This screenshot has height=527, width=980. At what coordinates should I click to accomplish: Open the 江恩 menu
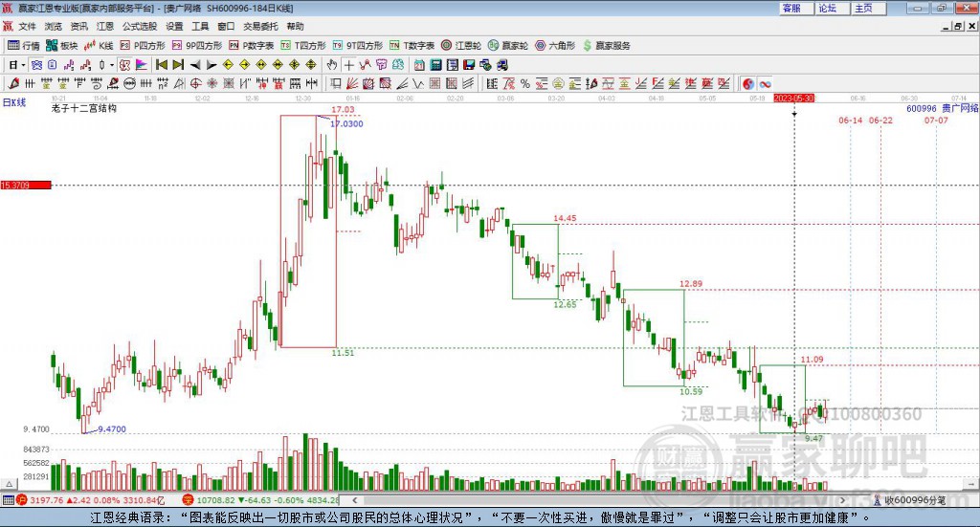[x=105, y=26]
